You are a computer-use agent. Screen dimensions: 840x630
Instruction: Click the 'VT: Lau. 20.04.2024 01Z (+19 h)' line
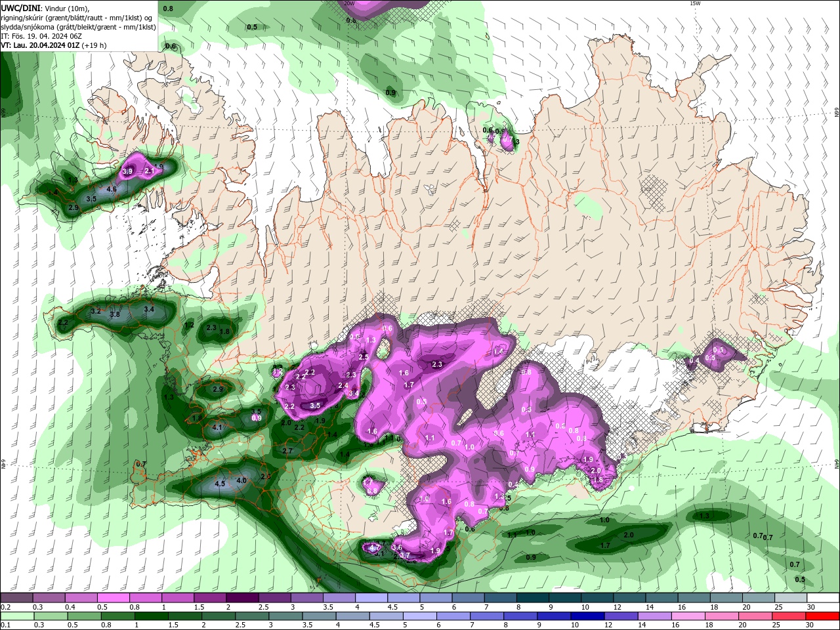[54, 45]
